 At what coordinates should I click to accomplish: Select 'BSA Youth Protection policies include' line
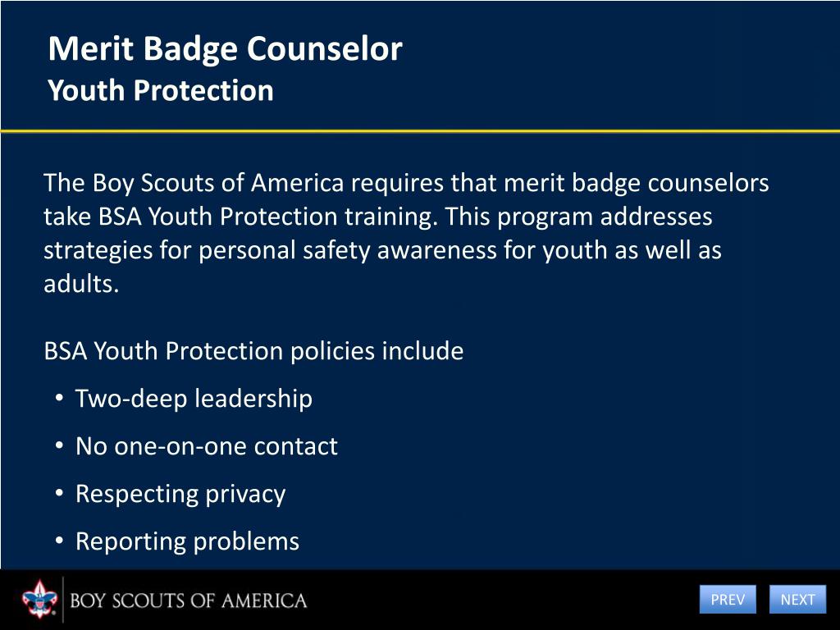coord(253,351)
